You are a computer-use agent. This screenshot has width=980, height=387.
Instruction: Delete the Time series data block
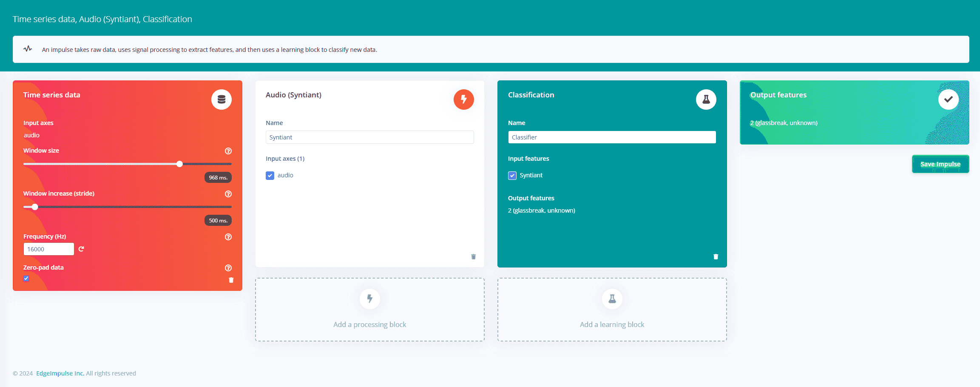click(231, 280)
